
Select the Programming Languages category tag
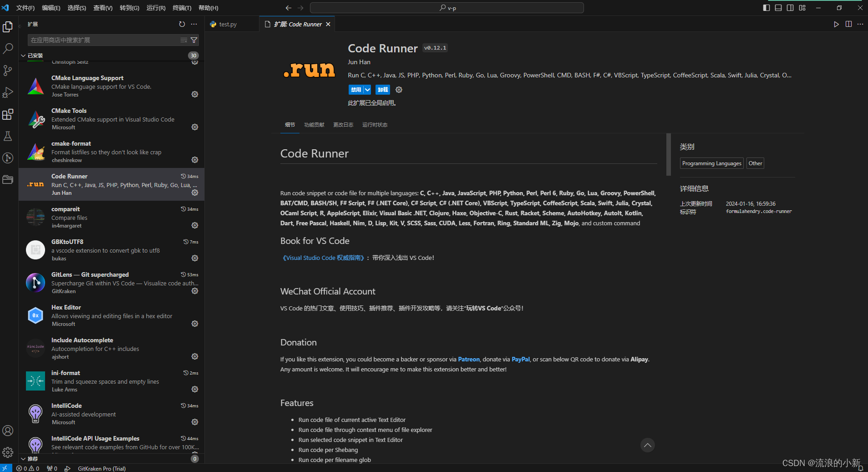tap(712, 163)
